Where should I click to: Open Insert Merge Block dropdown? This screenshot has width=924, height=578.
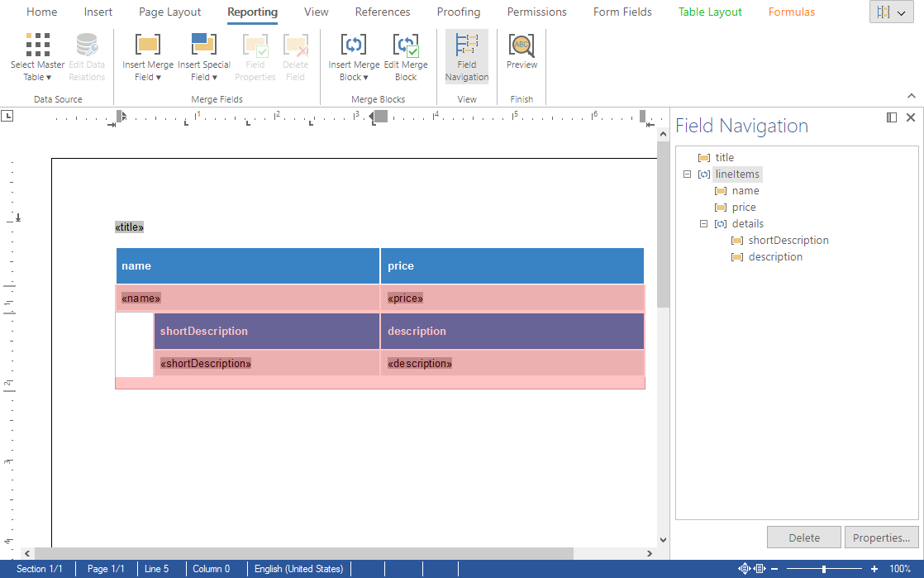pyautogui.click(x=354, y=57)
